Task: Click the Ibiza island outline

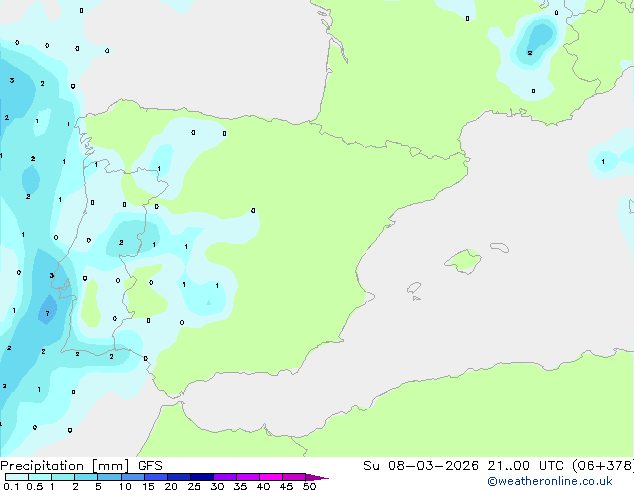Action: point(414,288)
